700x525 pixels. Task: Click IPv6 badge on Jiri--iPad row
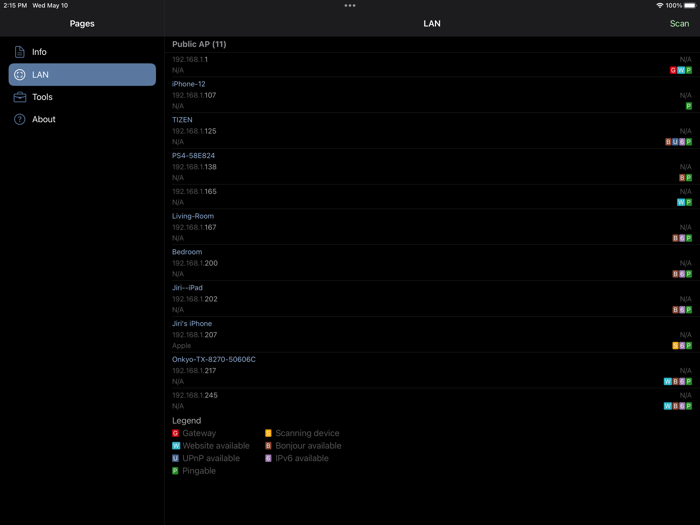coord(682,310)
